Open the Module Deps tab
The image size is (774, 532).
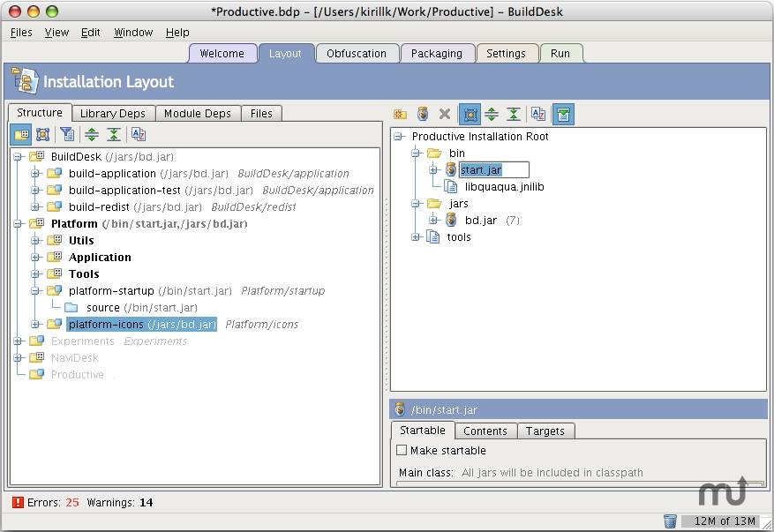pyautogui.click(x=198, y=114)
